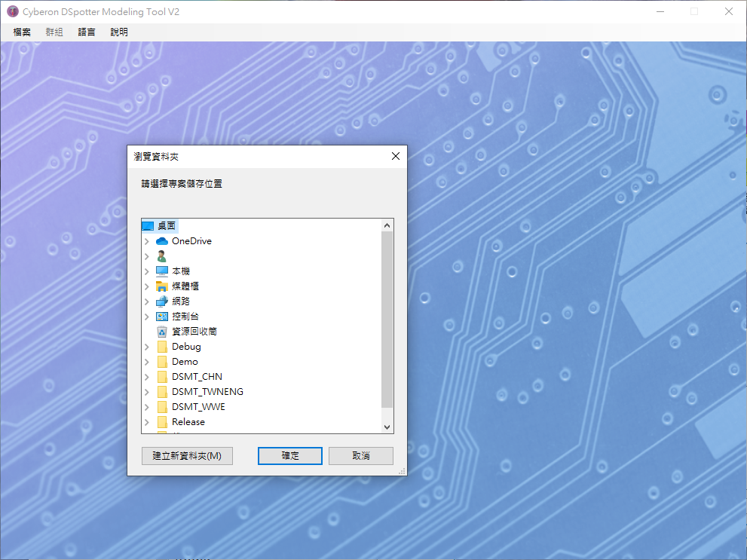Click the 確定 button

click(x=290, y=456)
